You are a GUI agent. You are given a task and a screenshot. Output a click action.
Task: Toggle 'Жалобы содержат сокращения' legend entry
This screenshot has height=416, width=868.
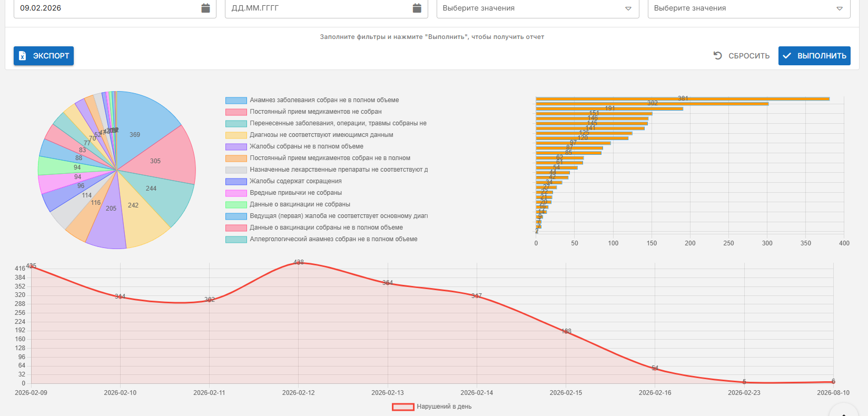295,181
